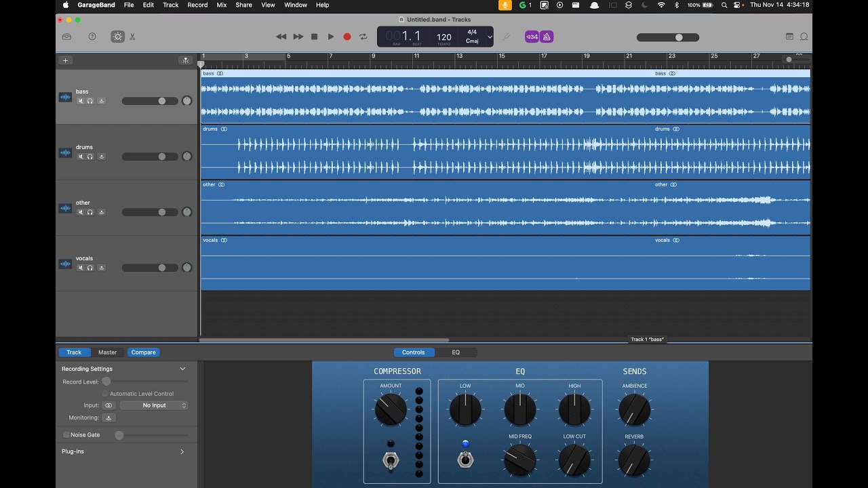Image resolution: width=868 pixels, height=488 pixels.
Task: Add a new track with plus button
Action: tap(66, 60)
